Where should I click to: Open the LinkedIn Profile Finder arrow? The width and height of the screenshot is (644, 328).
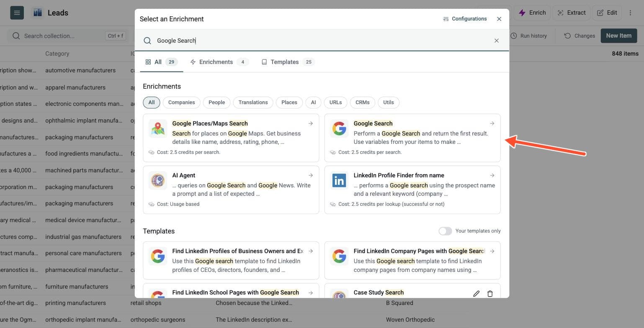pyautogui.click(x=492, y=175)
